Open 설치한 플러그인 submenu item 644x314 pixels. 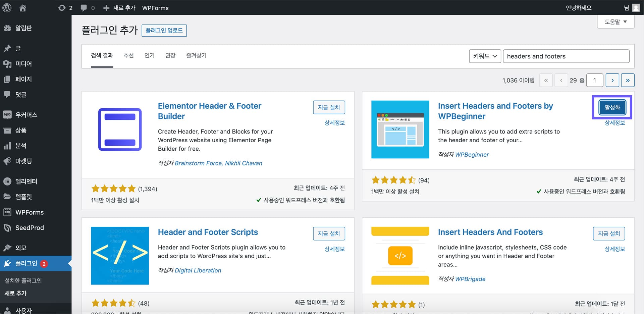point(23,280)
